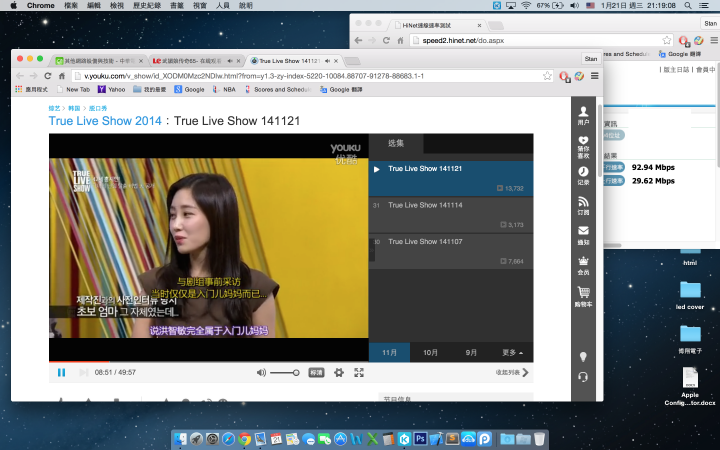Mute audio on the True Live Show tab
This screenshot has width=720, height=450.
pos(327,61)
